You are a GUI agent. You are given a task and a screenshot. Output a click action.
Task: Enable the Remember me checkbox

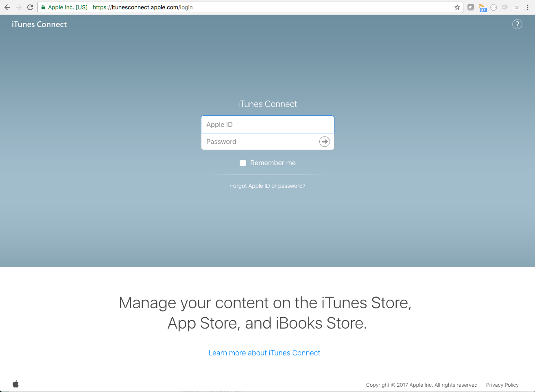click(243, 163)
